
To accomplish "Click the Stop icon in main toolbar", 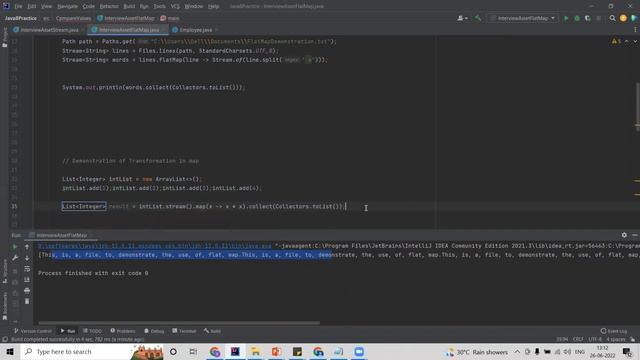I will (598, 18).
